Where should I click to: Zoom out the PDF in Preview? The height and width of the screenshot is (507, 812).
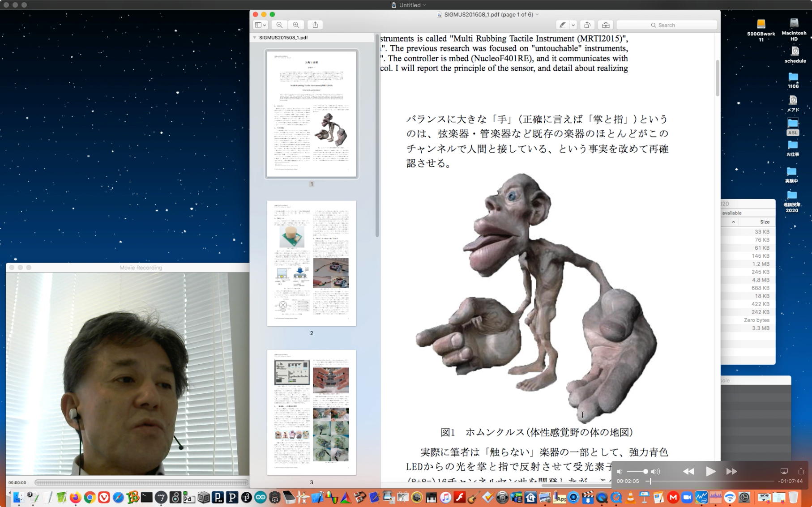[279, 25]
